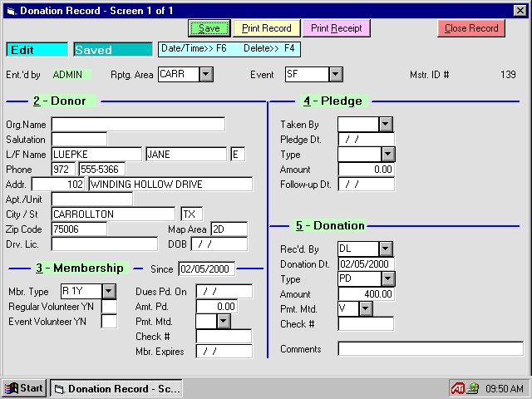Click the address number field 102
Image resolution: width=532 pixels, height=399 pixels.
pos(58,185)
